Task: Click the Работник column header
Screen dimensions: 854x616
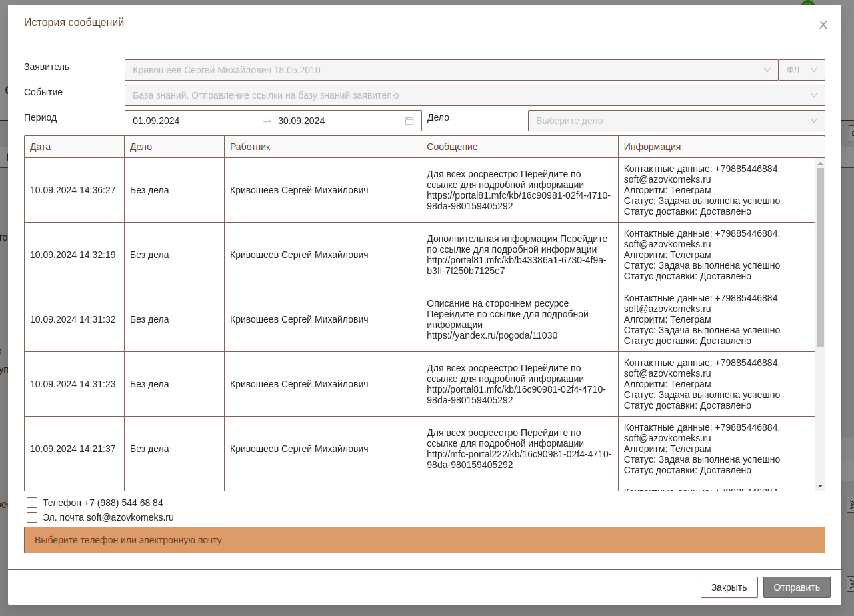Action: [x=250, y=147]
